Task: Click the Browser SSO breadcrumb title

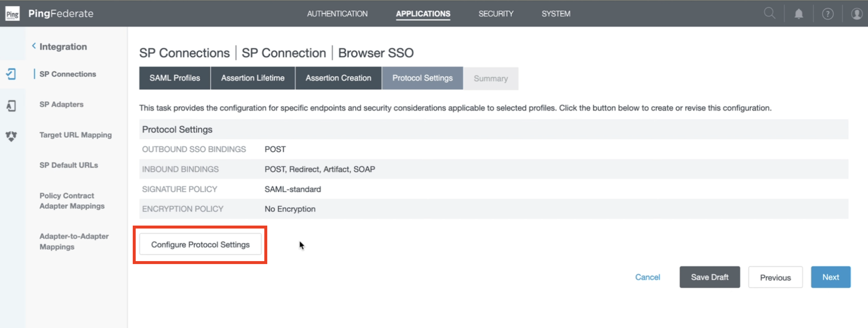Action: (x=376, y=53)
